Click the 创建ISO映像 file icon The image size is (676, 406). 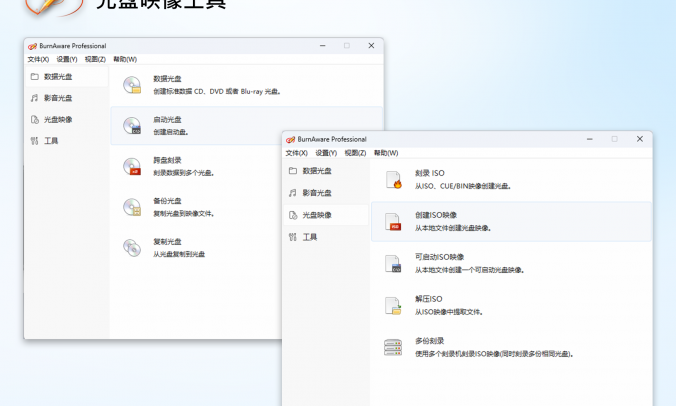click(393, 222)
